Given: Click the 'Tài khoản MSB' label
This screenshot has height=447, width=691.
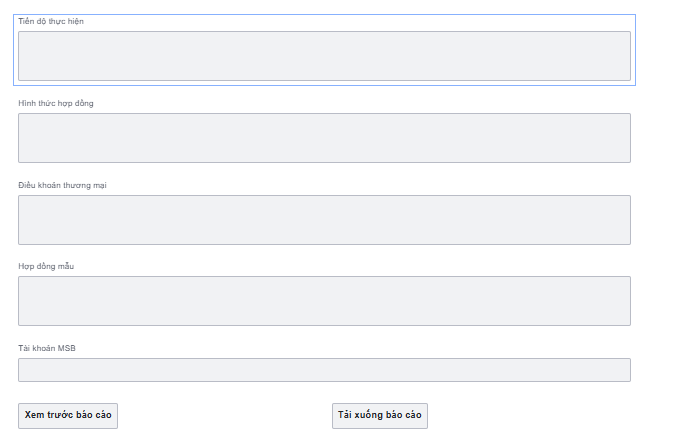Looking at the screenshot, I should coord(47,348).
